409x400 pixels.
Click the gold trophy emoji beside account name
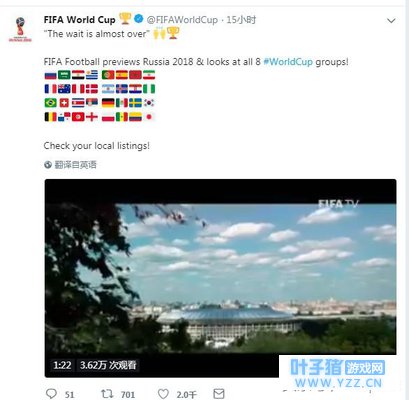coord(125,18)
